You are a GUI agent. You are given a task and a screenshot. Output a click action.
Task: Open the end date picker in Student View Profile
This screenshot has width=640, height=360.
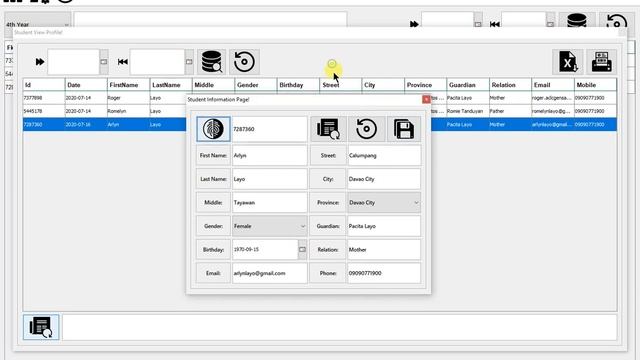189,62
